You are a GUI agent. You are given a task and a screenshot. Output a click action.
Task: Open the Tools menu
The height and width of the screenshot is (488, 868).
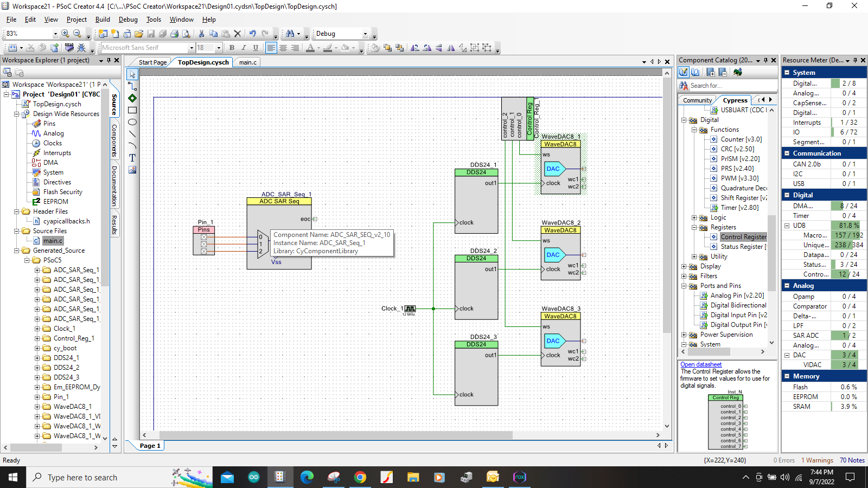(154, 20)
